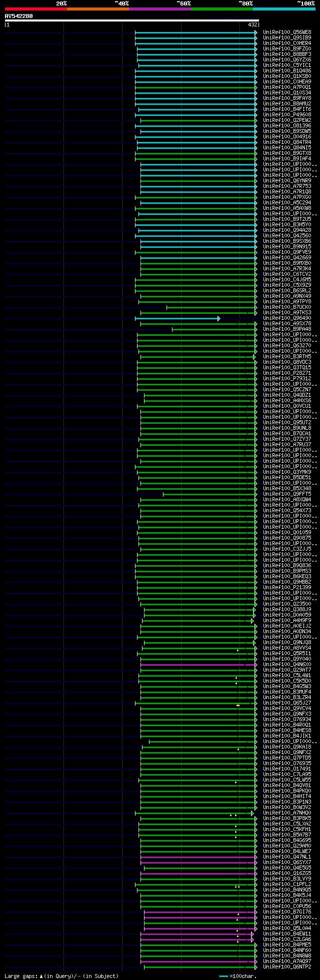This screenshot has height=980, width=320.
Task: Select hit label UniRef100_Q9NJQ8
Action: click(x=287, y=643)
